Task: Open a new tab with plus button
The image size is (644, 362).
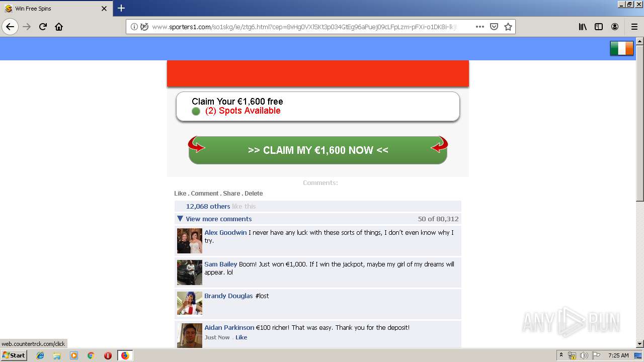Action: point(121,8)
